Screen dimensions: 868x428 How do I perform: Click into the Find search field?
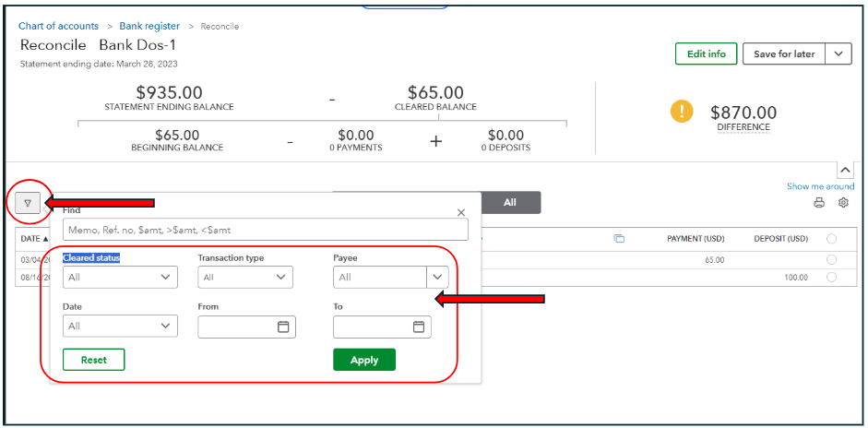point(266,230)
